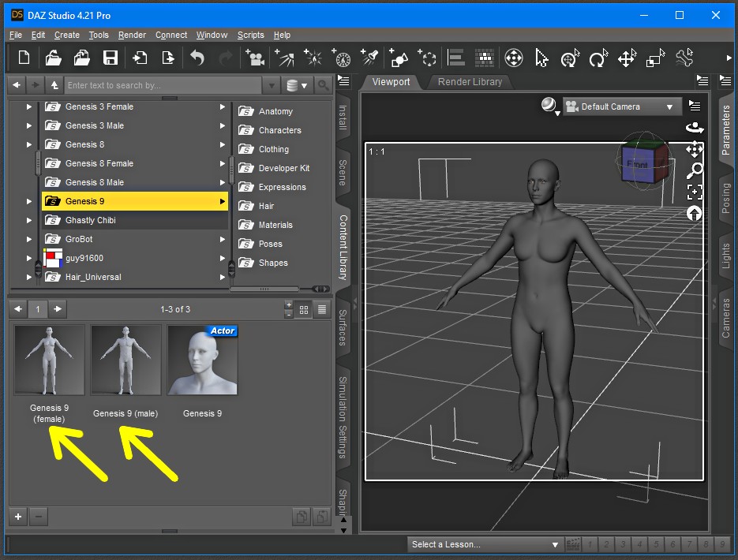
Task: Open the Parameters side tab
Action: tap(725, 130)
